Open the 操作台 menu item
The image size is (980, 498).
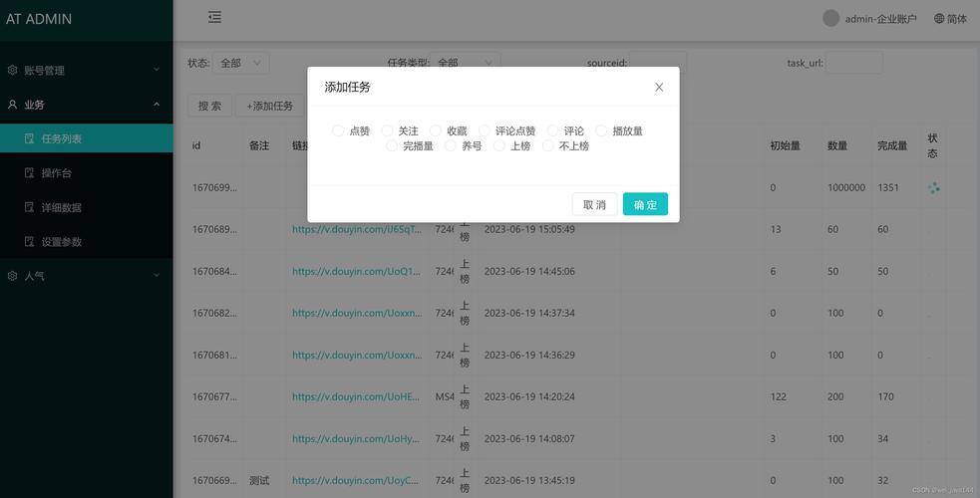[87, 173]
